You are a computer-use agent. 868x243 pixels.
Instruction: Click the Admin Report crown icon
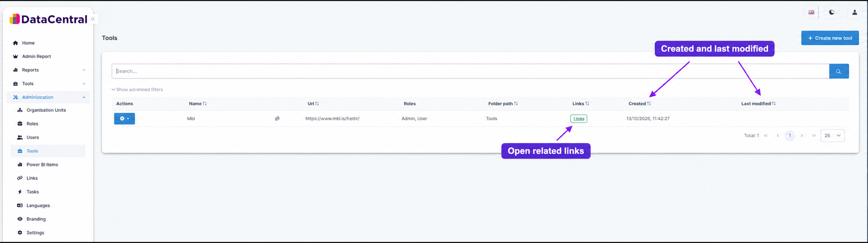tap(15, 56)
